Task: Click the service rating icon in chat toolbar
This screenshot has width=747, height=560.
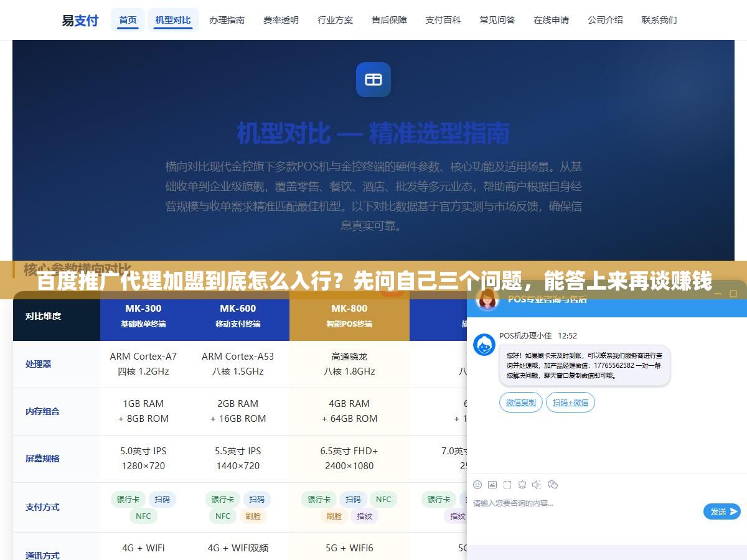Action: tap(522, 485)
